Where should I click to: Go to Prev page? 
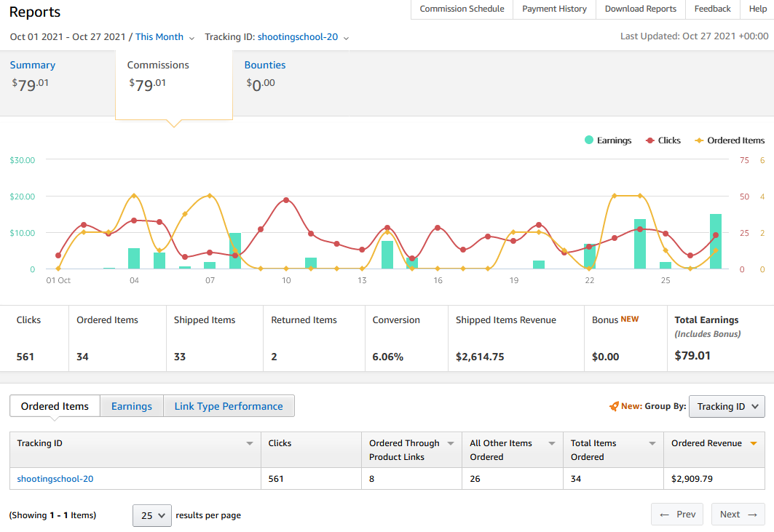[678, 515]
